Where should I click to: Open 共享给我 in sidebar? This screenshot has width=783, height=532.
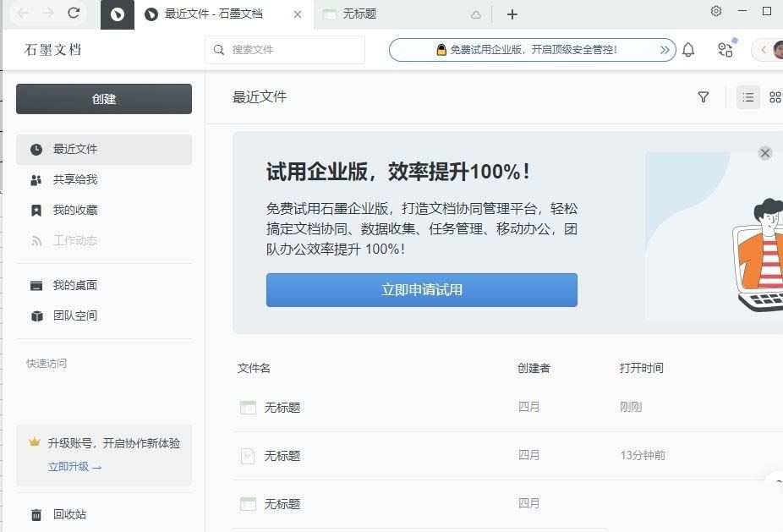point(104,179)
